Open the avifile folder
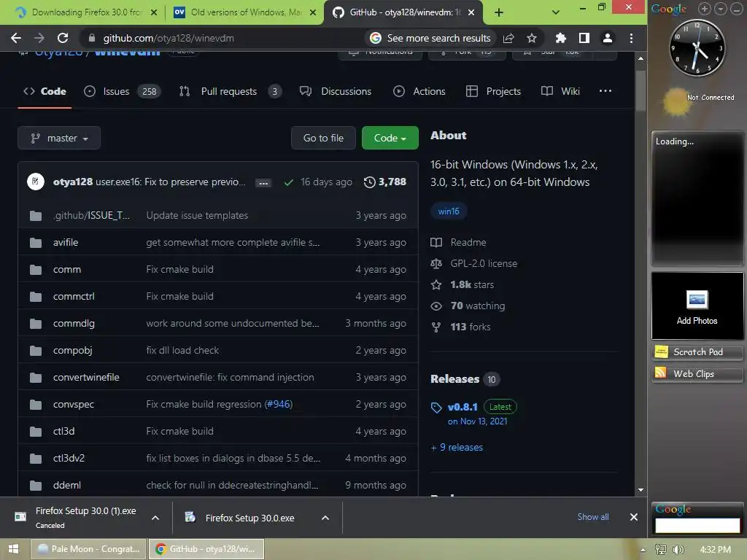The width and height of the screenshot is (747, 560). click(x=66, y=242)
